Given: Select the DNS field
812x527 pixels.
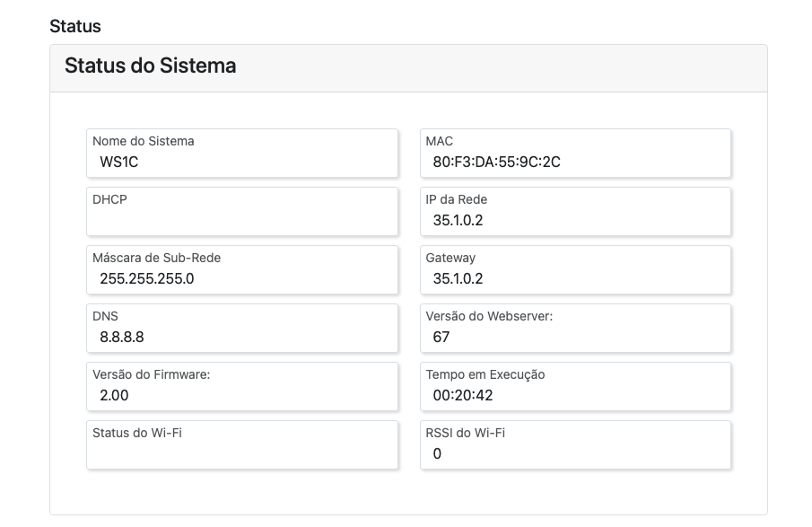Looking at the screenshot, I should [x=242, y=328].
